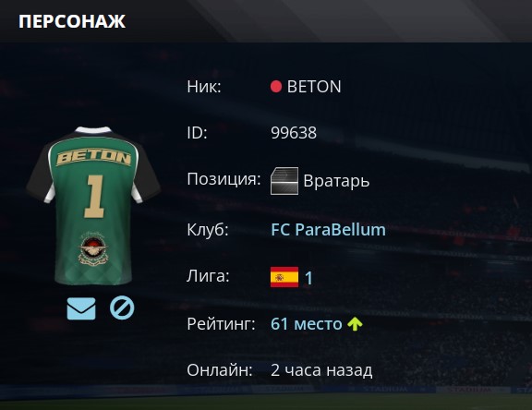
Task: Click the Вратарь position text
Action: (336, 181)
